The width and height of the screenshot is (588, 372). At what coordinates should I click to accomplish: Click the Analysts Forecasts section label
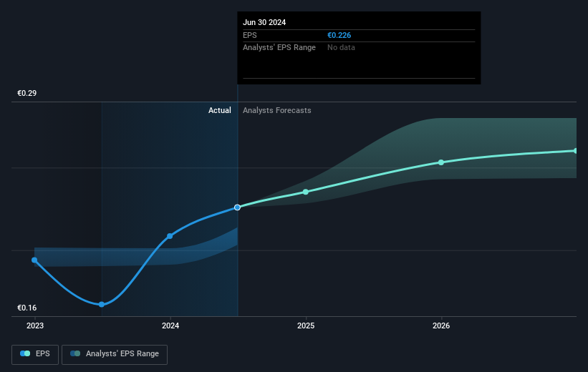tap(276, 110)
